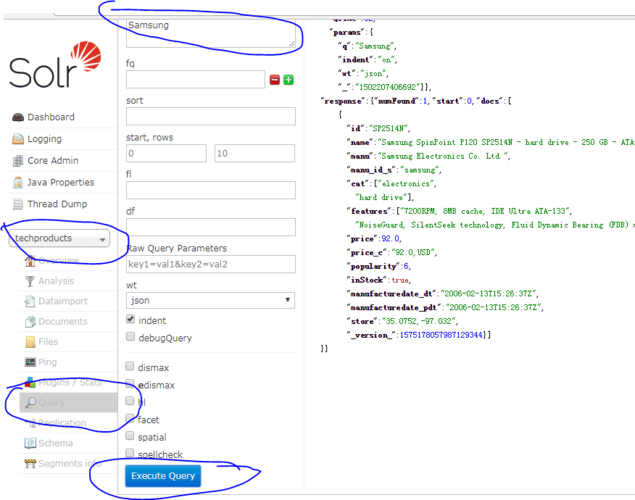Click the Query magnifier icon
This screenshot has height=500, width=635.
point(31,402)
